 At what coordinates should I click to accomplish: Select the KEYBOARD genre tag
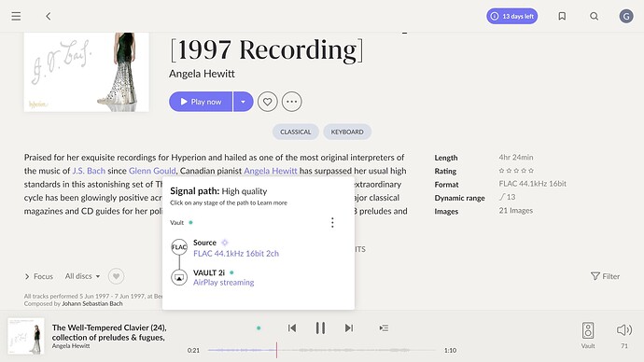pyautogui.click(x=347, y=132)
